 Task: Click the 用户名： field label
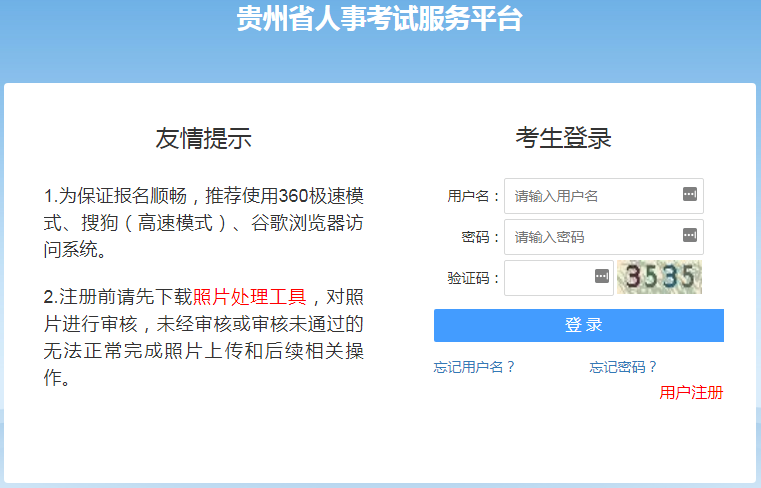tap(473, 196)
